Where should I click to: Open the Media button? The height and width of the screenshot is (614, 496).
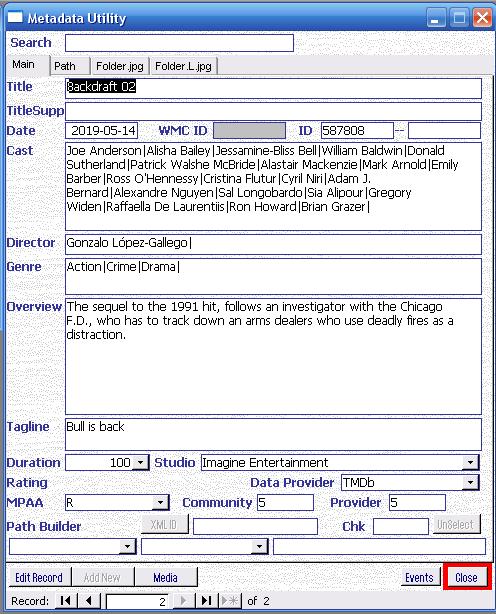pos(165,578)
